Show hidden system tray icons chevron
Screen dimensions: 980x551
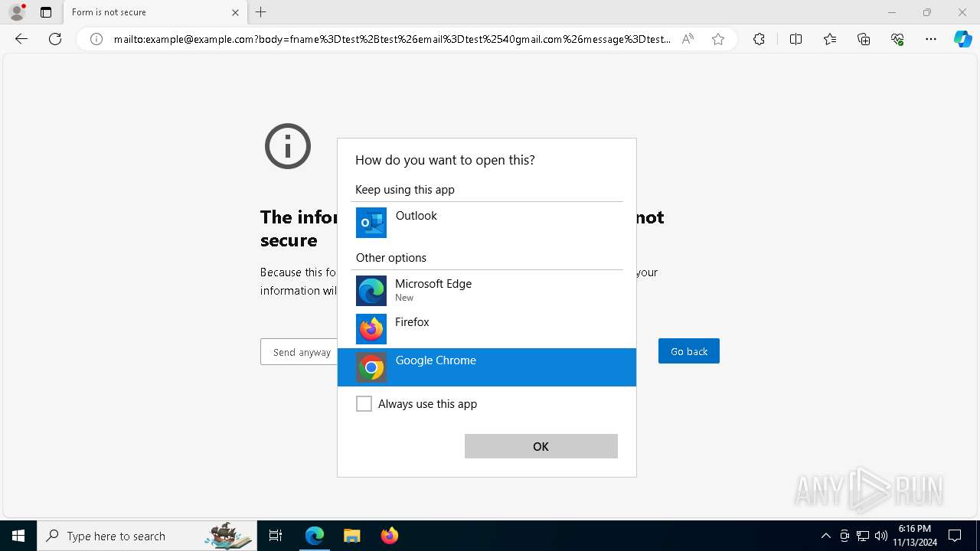(825, 536)
